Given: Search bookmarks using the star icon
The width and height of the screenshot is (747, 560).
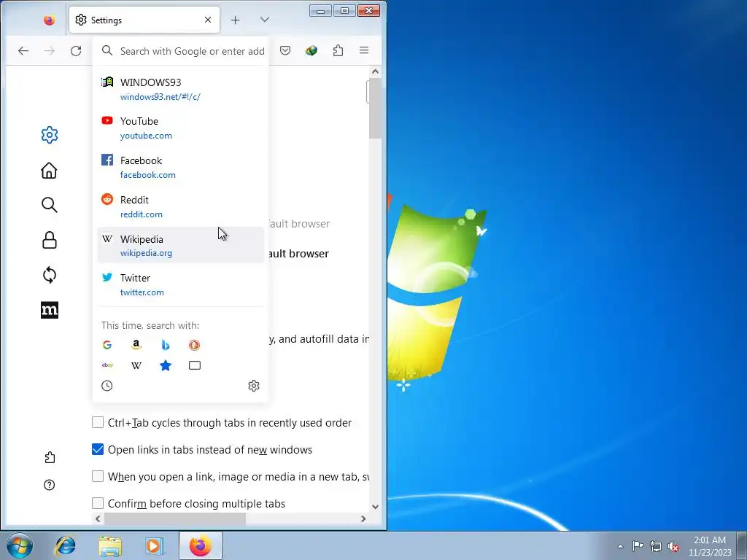Looking at the screenshot, I should click(166, 365).
